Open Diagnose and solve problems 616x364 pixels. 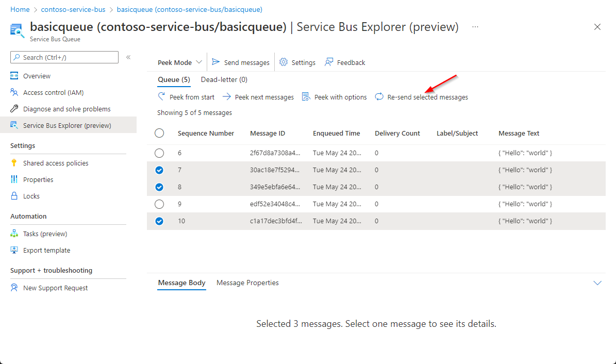[66, 109]
